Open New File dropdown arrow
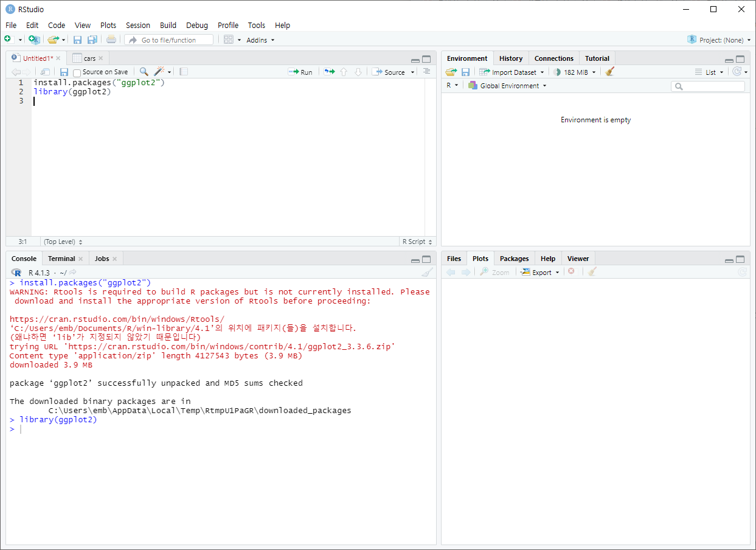The image size is (756, 550). tap(20, 40)
